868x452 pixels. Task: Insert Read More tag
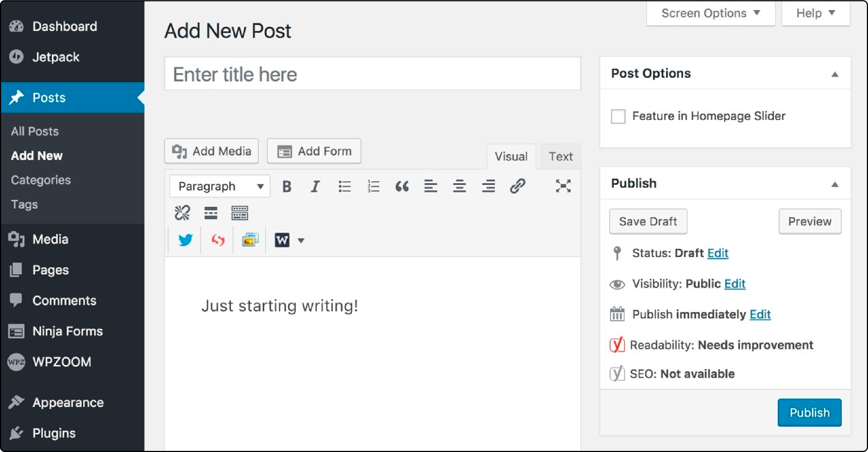coord(211,213)
